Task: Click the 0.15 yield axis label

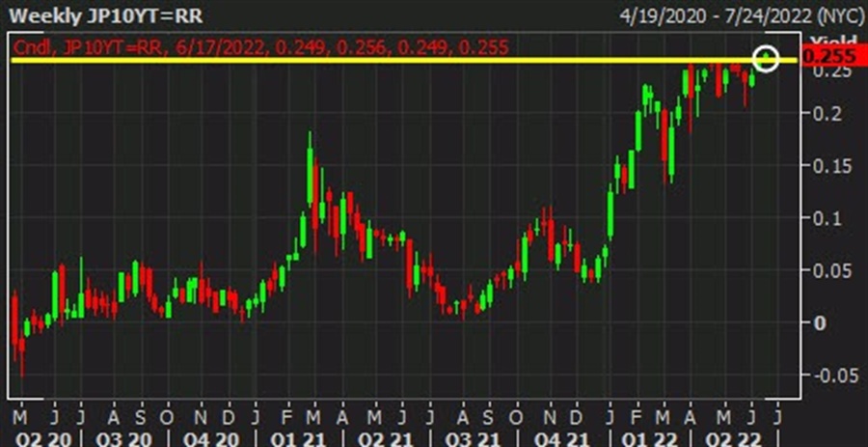Action: [831, 166]
